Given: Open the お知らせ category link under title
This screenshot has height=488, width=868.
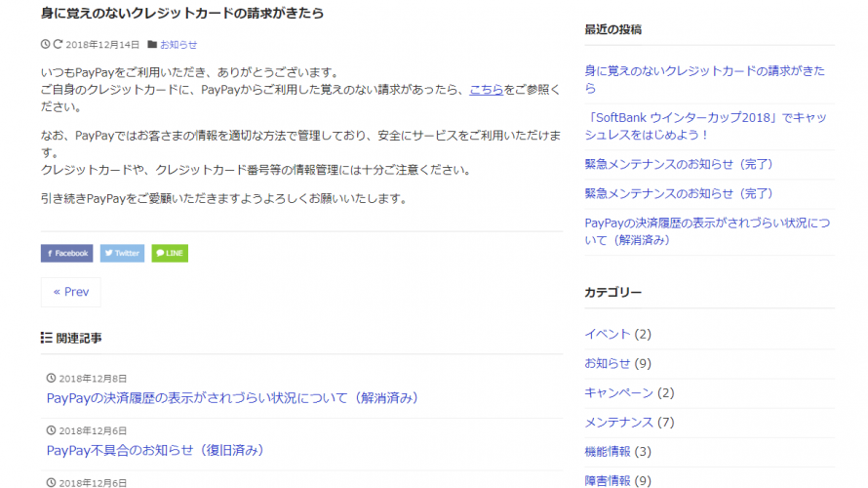Looking at the screenshot, I should [x=178, y=45].
